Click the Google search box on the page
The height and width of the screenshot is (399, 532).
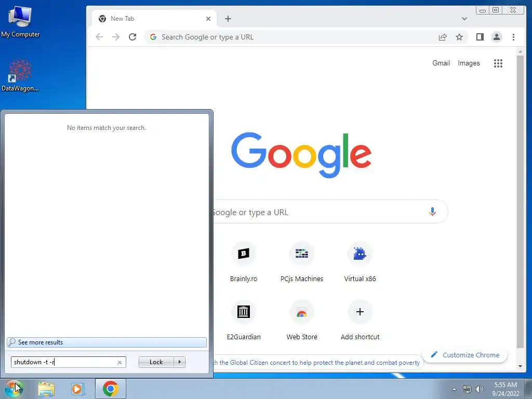(x=319, y=212)
